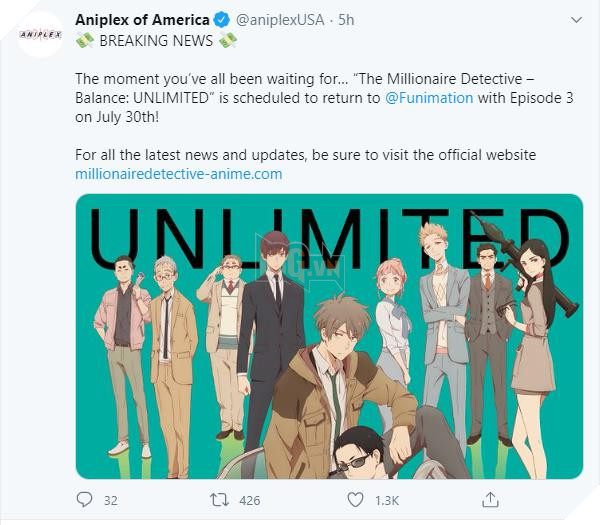This screenshot has height=525, width=600.
Task: Click the BREAKING NEWS headline text
Action: pos(156,41)
